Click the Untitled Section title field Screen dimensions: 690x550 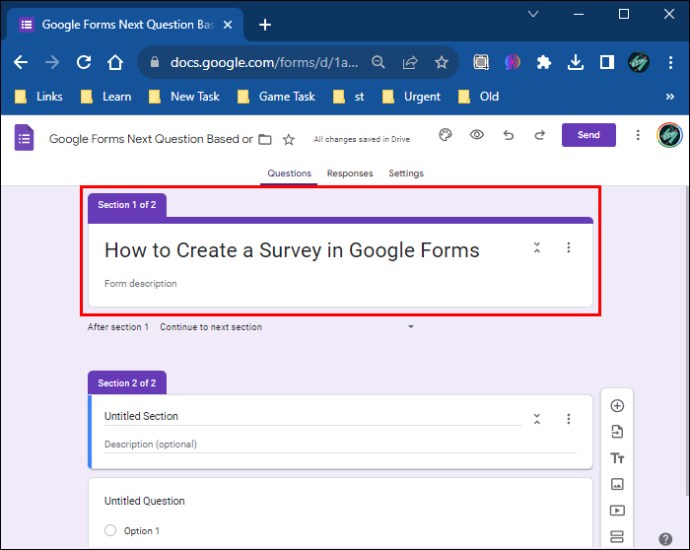[x=312, y=416]
